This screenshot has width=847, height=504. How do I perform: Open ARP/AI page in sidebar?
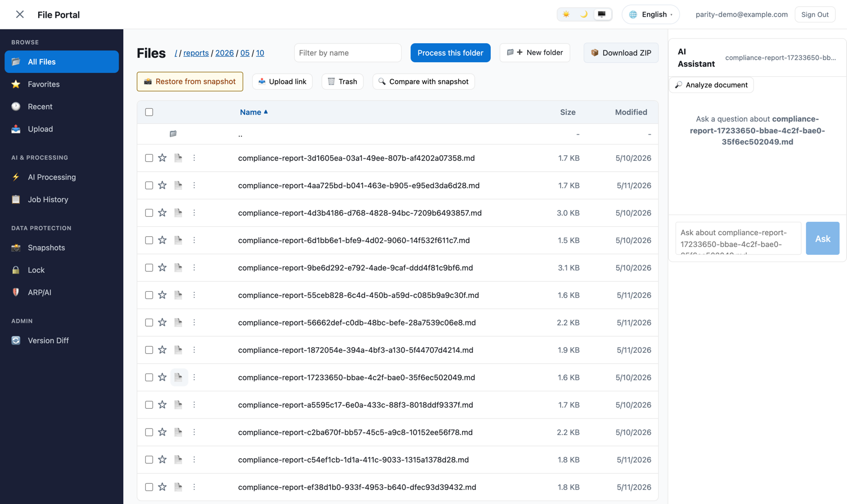click(x=62, y=292)
